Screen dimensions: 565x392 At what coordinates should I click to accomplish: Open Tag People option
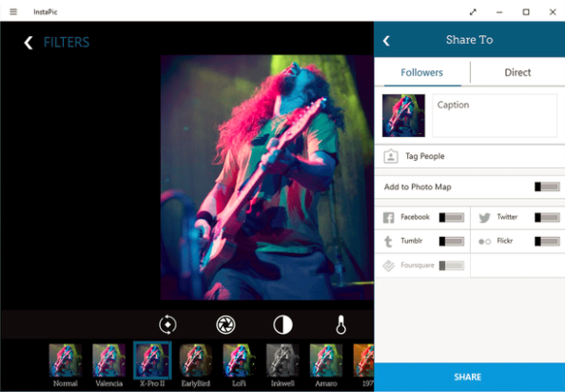click(470, 156)
